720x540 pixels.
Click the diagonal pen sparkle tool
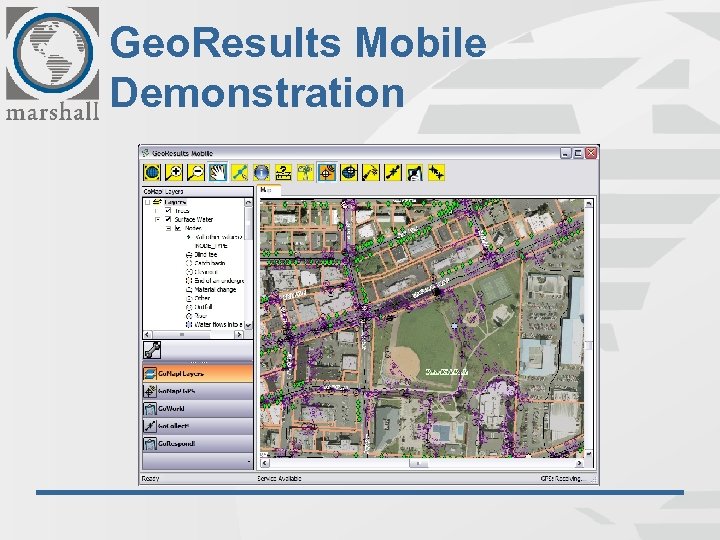tap(371, 173)
